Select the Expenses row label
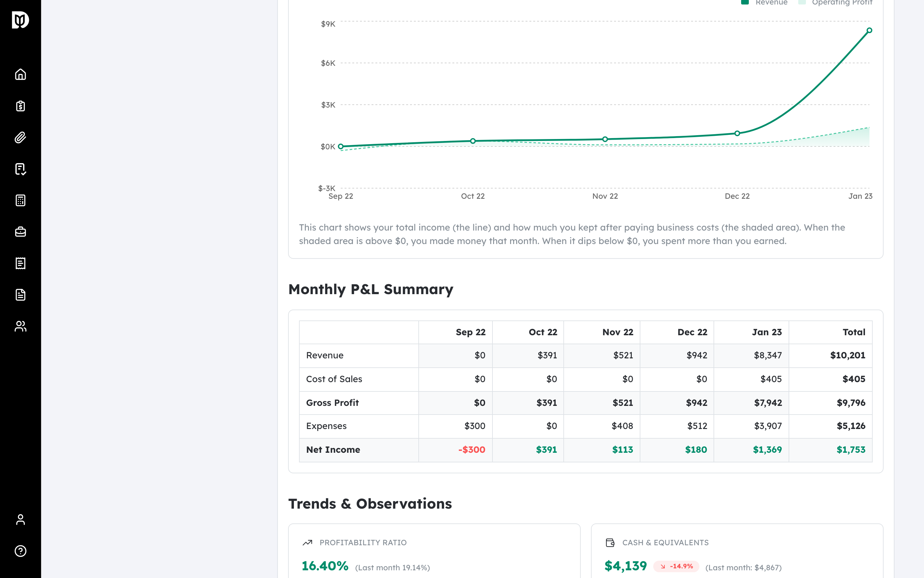Image resolution: width=924 pixels, height=578 pixels. pos(326,426)
